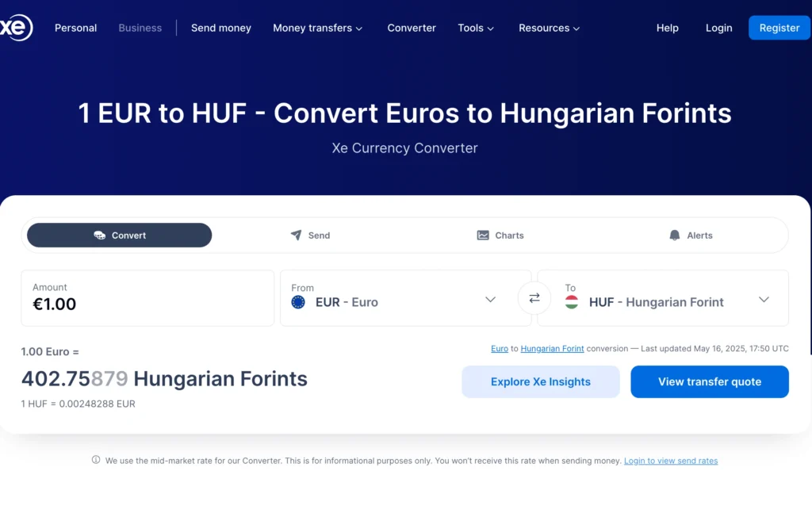
Task: Open the Login to view send rates link
Action: click(x=671, y=461)
